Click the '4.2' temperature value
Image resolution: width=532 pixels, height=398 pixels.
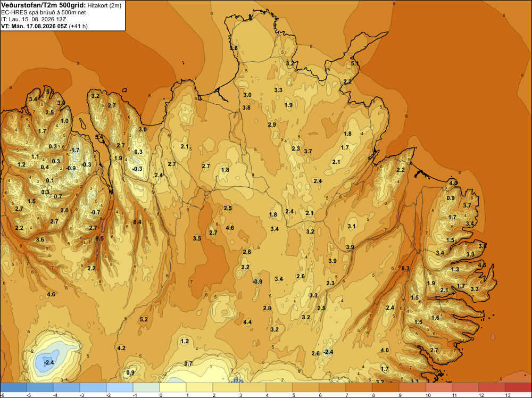121,348
